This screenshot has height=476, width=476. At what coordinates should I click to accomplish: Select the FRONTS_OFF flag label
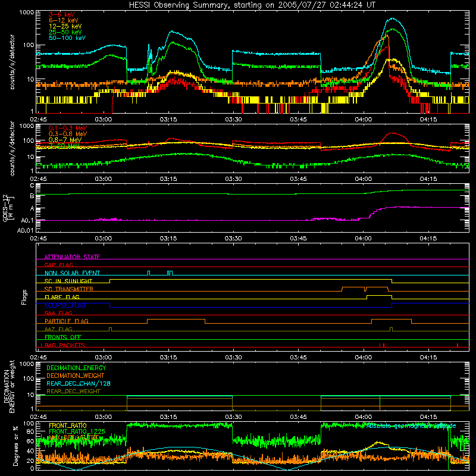[x=63, y=337]
